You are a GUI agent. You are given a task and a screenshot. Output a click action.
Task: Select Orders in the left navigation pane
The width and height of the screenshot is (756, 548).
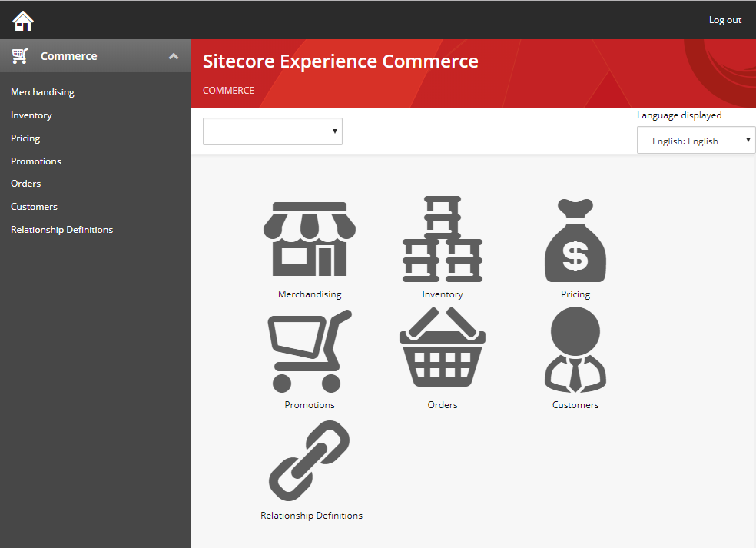click(25, 183)
